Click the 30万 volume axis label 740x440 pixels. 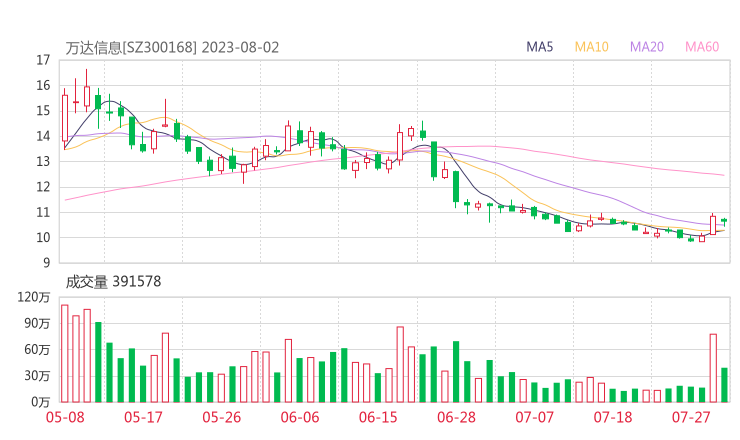(37, 376)
